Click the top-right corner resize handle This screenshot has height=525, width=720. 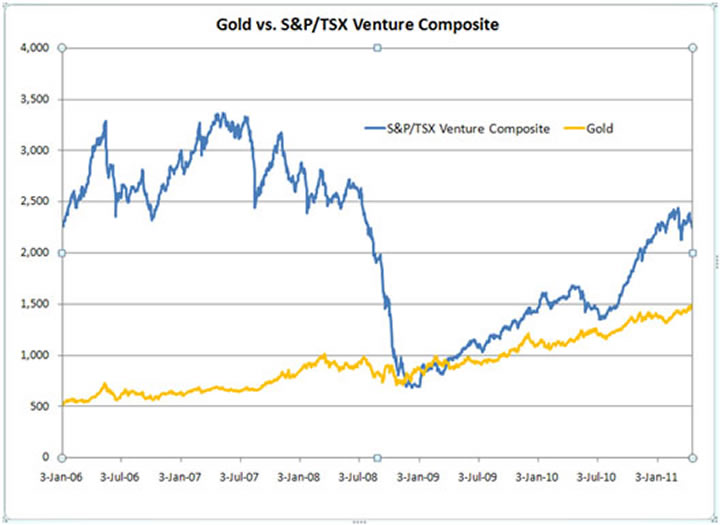pos(692,47)
